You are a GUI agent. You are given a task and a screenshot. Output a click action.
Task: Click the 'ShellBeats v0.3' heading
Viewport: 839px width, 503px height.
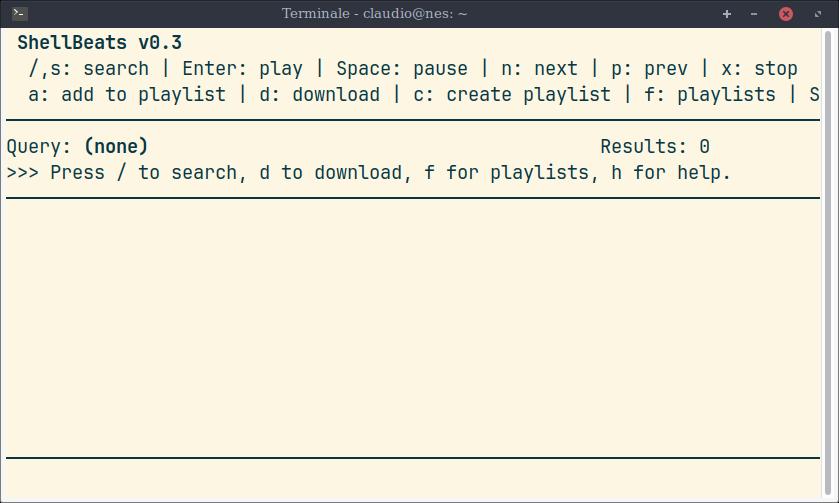pyautogui.click(x=100, y=43)
